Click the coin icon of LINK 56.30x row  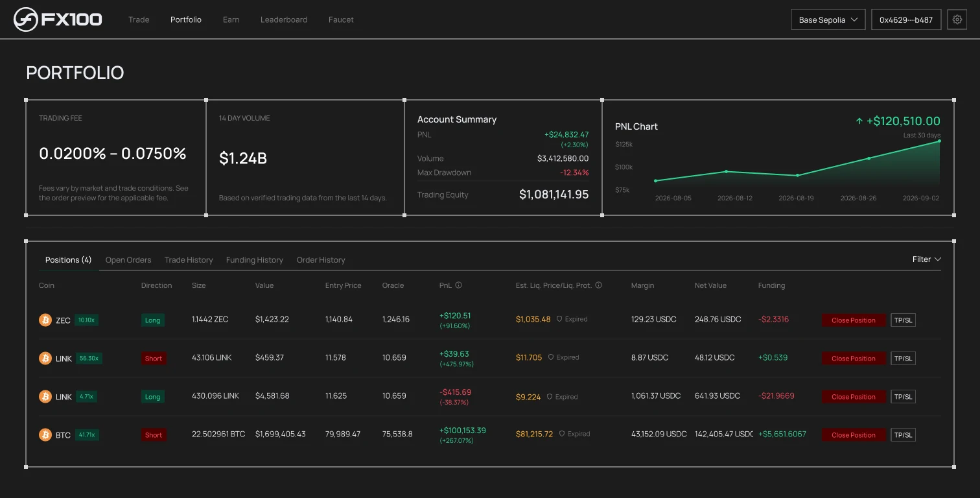pos(45,358)
